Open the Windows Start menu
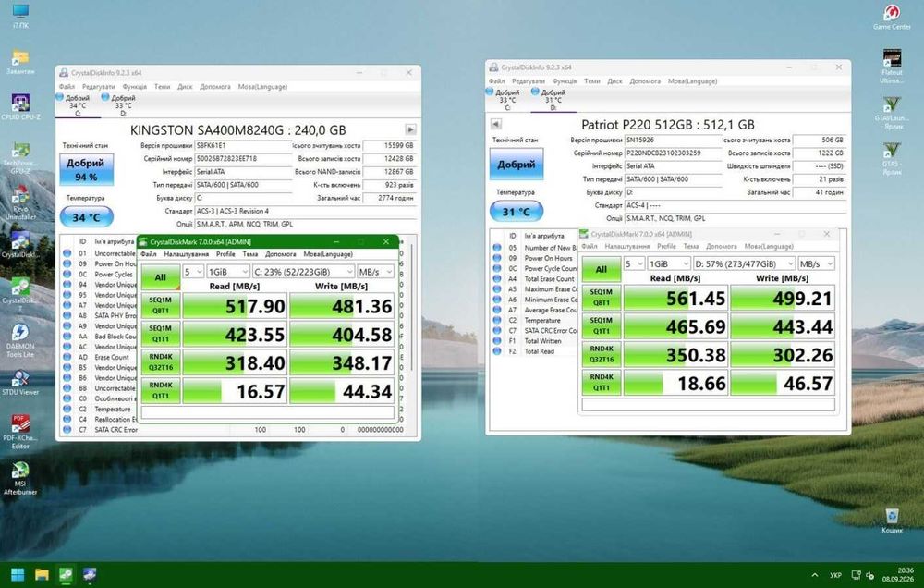 pos(18,574)
